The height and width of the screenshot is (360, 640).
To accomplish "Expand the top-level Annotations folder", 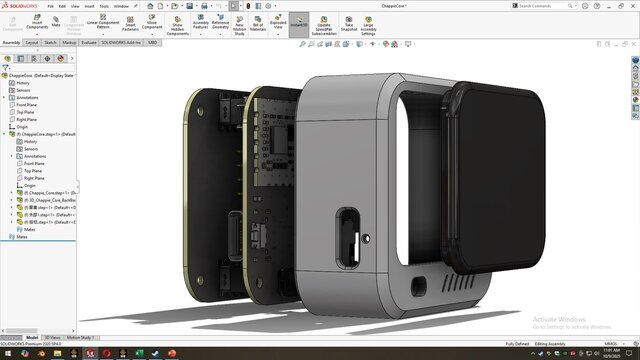I will 4,98.
